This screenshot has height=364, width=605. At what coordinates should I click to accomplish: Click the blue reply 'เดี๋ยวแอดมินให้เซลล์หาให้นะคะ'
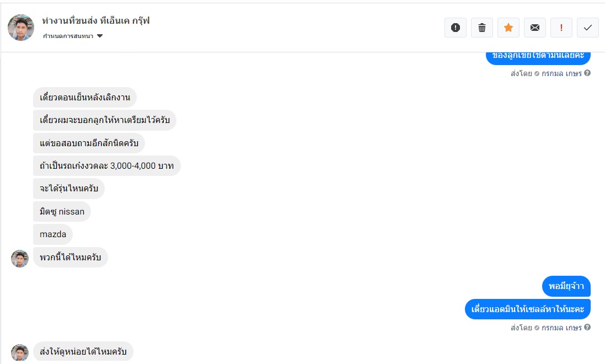tap(528, 309)
